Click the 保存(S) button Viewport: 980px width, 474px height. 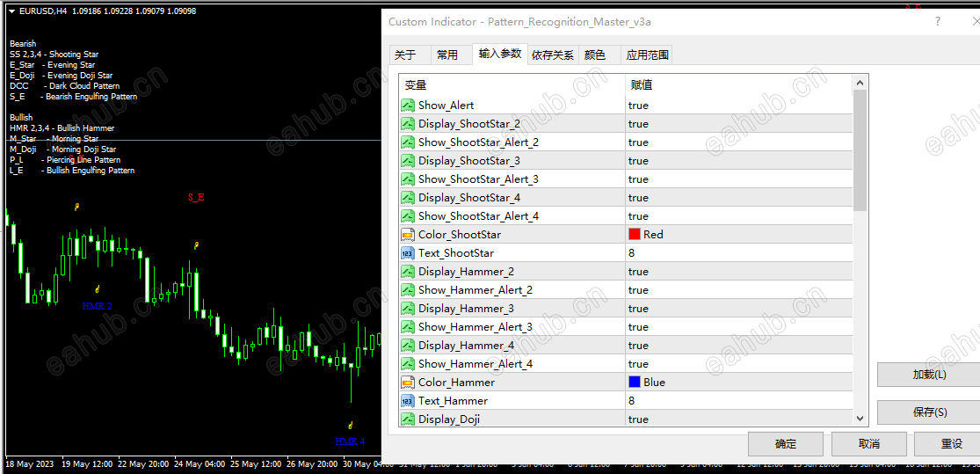(929, 412)
